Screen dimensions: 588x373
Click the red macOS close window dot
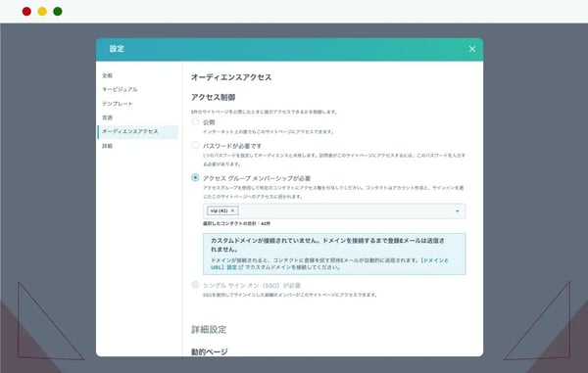coord(26,12)
